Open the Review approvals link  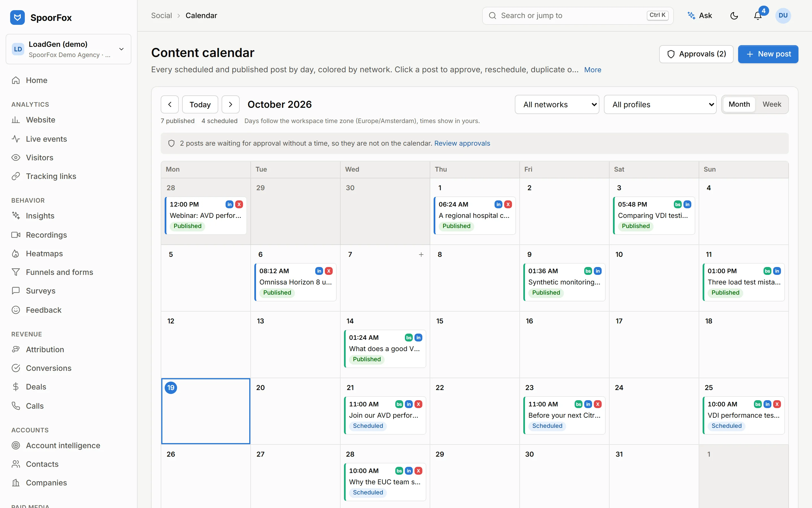coord(462,143)
